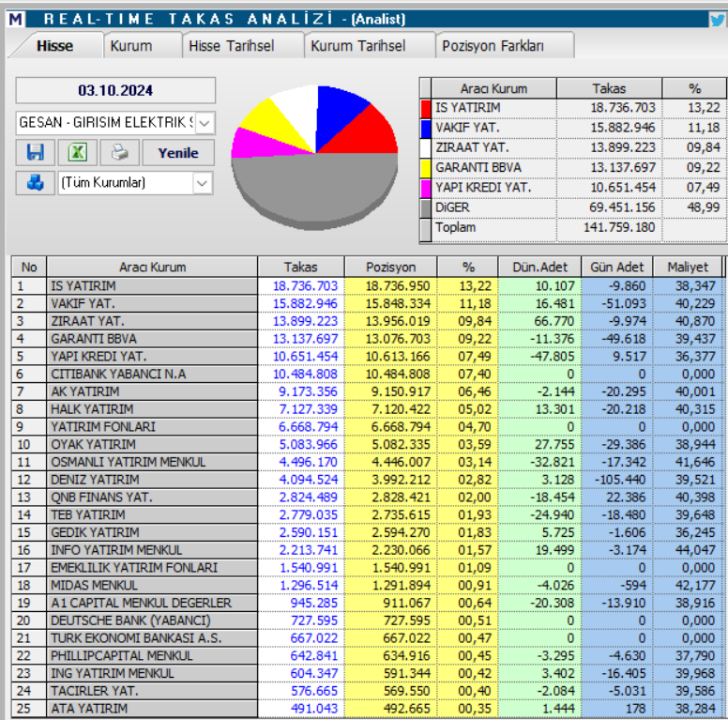728x720 pixels.
Task: Click the 03.10.2024 date button
Action: (x=115, y=90)
